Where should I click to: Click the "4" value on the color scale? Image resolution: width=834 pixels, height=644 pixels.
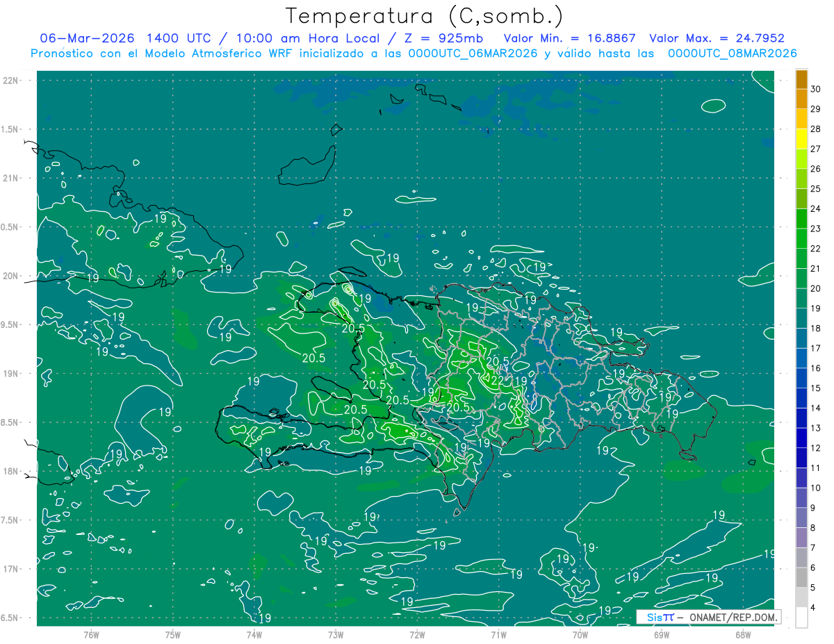click(813, 607)
